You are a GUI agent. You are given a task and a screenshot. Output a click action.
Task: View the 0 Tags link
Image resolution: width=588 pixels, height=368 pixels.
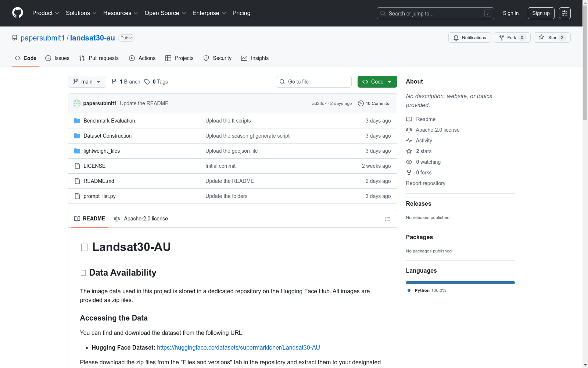pyautogui.click(x=156, y=82)
